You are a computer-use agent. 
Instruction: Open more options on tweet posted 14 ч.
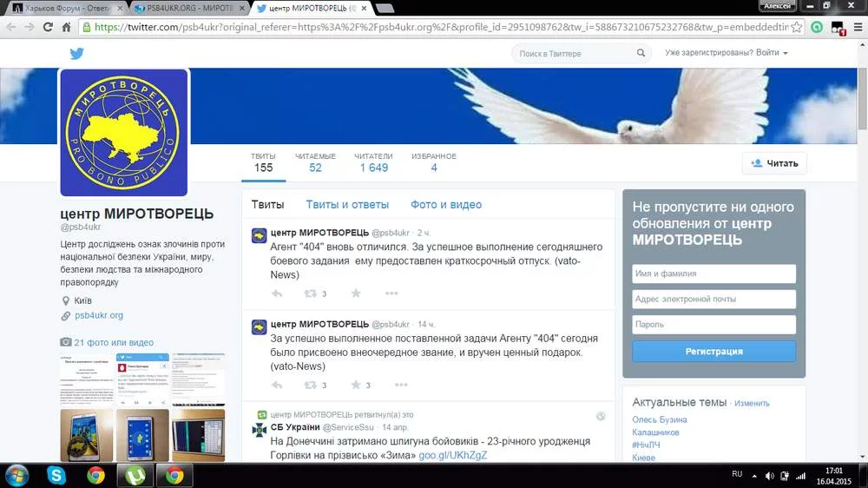coord(401,385)
